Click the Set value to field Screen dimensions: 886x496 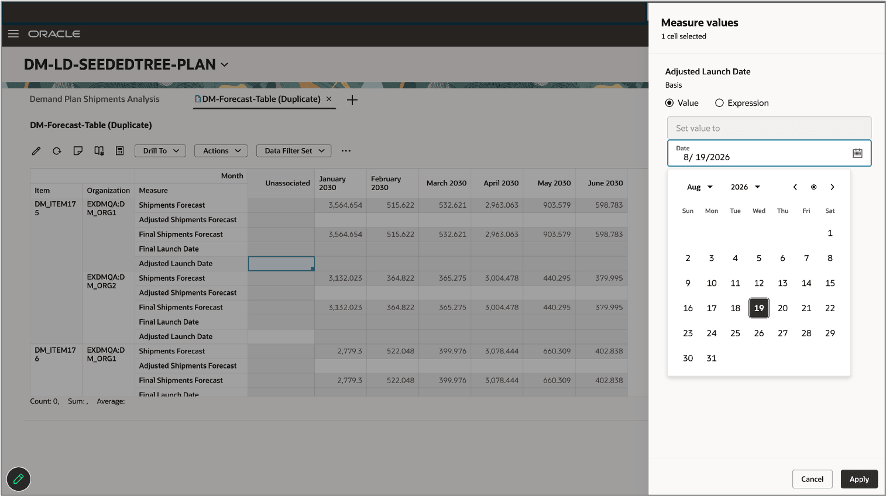769,128
